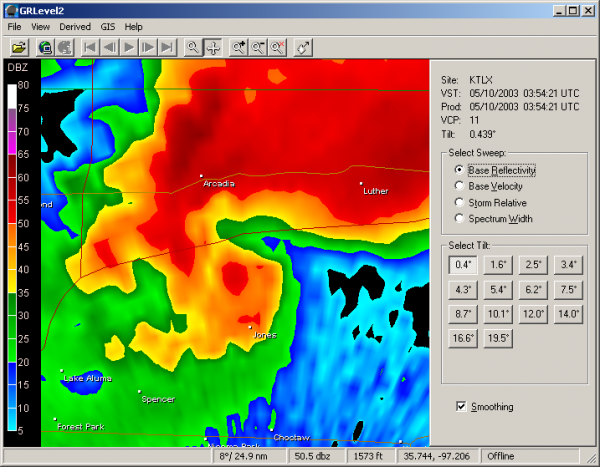Select the 1.6° tilt button
The width and height of the screenshot is (600, 467).
click(x=498, y=265)
